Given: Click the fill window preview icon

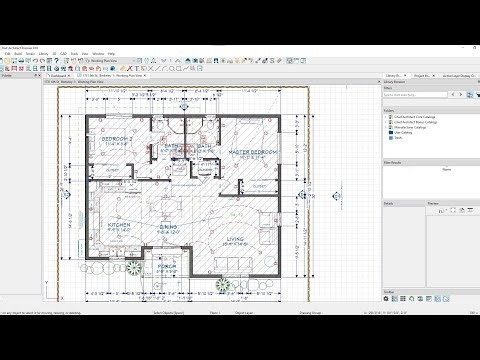Looking at the screenshot, I should click(453, 210).
